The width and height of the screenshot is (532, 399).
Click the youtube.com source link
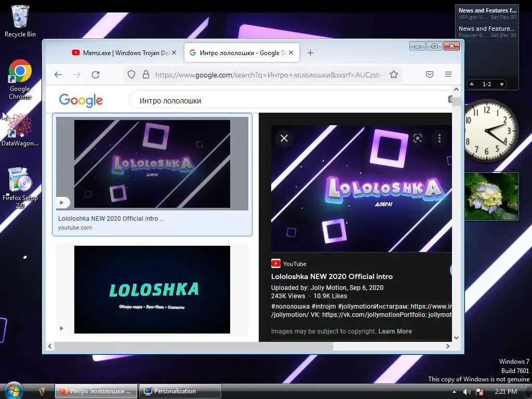pos(75,228)
